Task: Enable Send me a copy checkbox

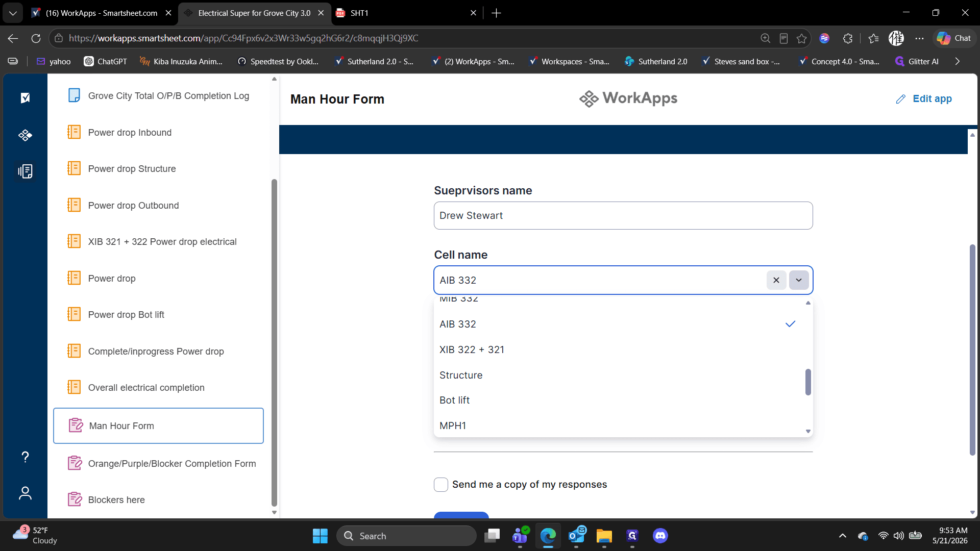Action: [441, 485]
